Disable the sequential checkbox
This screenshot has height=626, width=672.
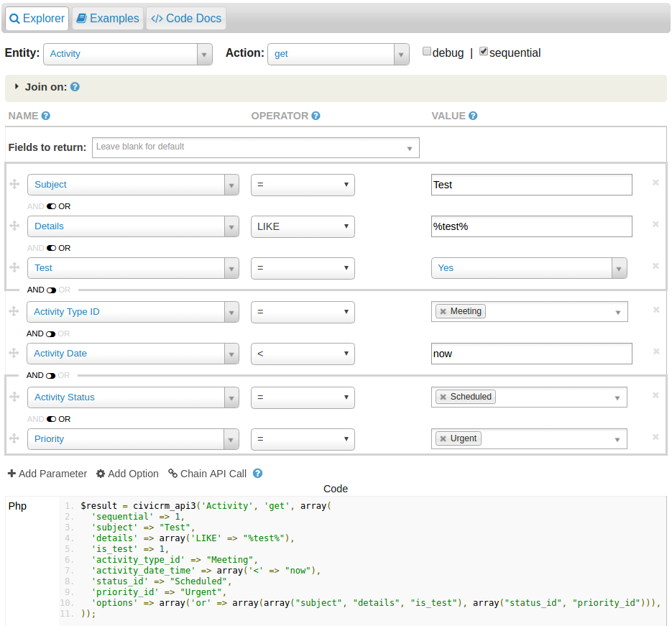click(x=484, y=50)
